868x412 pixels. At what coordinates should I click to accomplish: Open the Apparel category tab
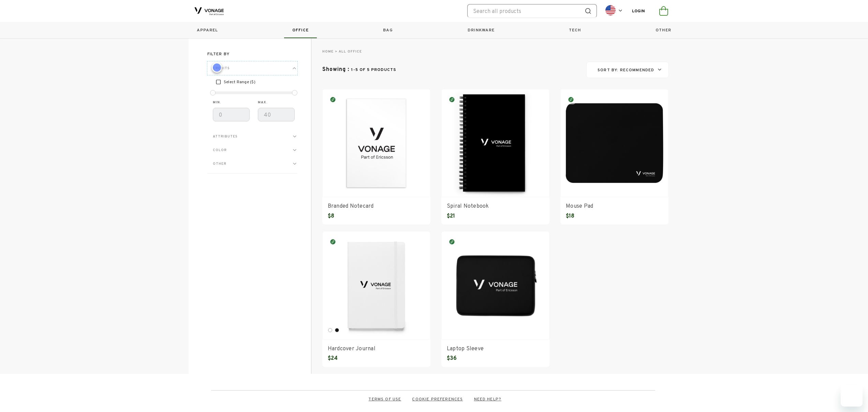point(207,30)
